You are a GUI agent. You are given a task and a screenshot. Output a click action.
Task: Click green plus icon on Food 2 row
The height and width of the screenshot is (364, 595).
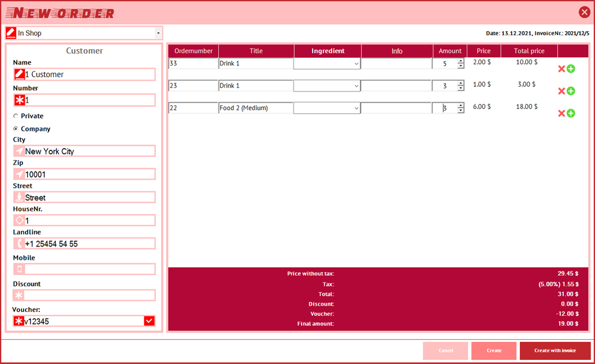(x=571, y=113)
